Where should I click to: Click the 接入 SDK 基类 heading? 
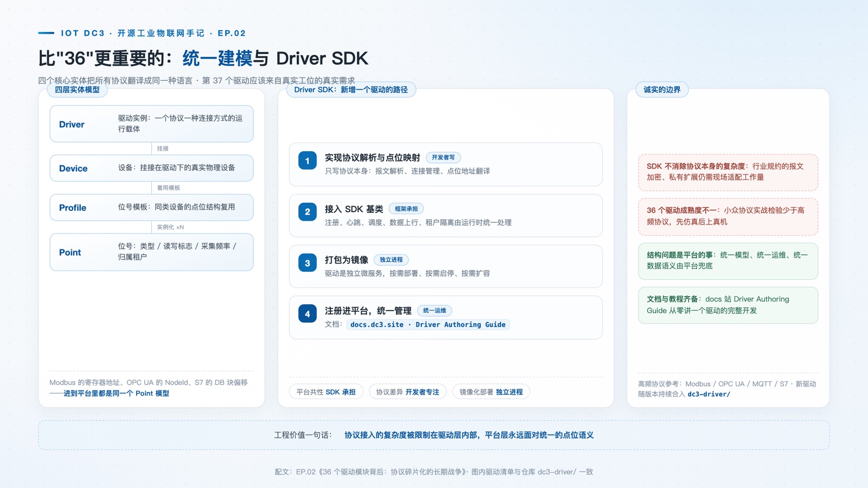pos(354,209)
